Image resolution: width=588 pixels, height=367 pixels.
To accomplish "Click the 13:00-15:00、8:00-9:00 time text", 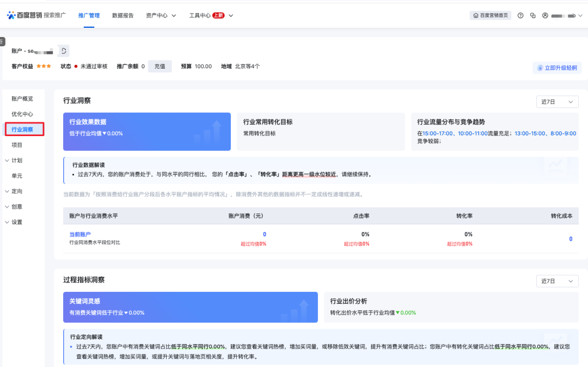I will pyautogui.click(x=545, y=133).
